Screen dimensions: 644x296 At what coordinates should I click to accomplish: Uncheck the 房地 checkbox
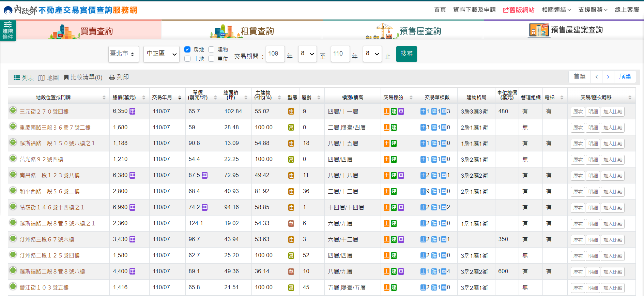187,49
